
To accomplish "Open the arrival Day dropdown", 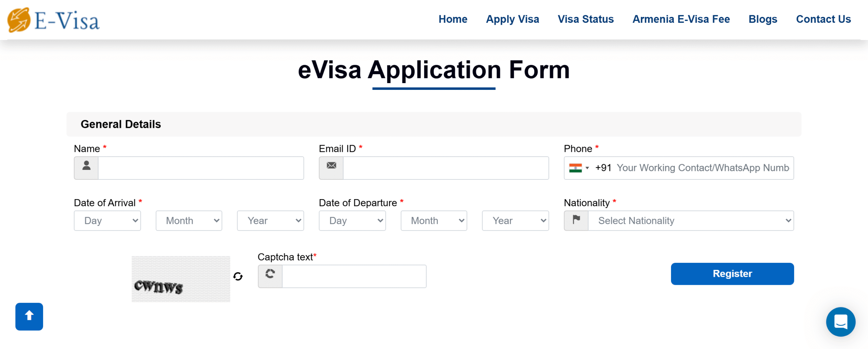I will tap(107, 220).
